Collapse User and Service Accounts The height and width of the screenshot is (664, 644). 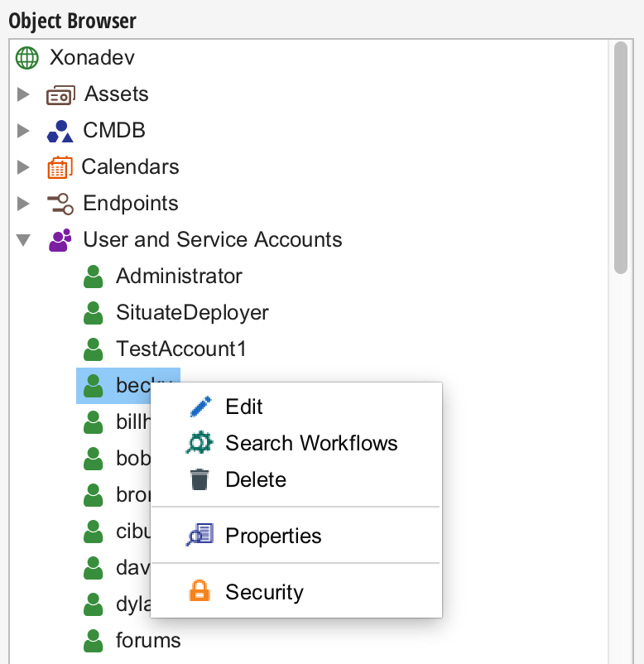[x=22, y=239]
